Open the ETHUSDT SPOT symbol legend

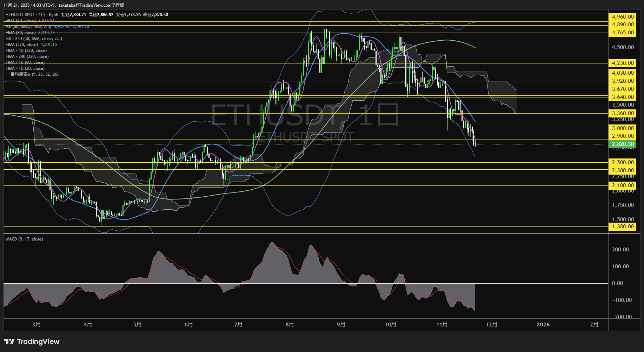(x=20, y=15)
